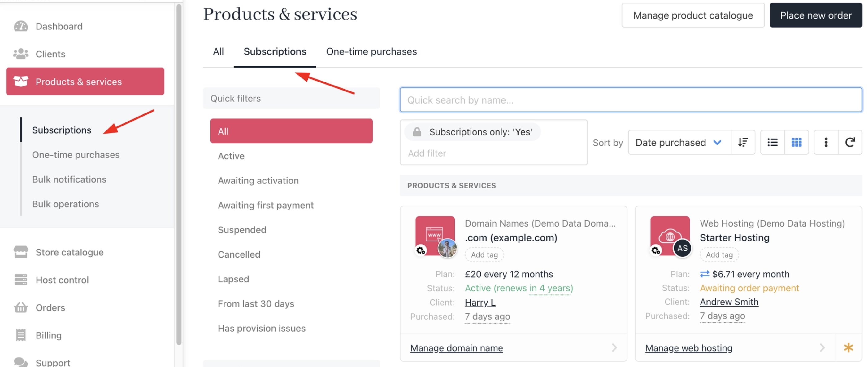This screenshot has height=367, width=868.
Task: Apply From last 30 days filter
Action: (256, 303)
